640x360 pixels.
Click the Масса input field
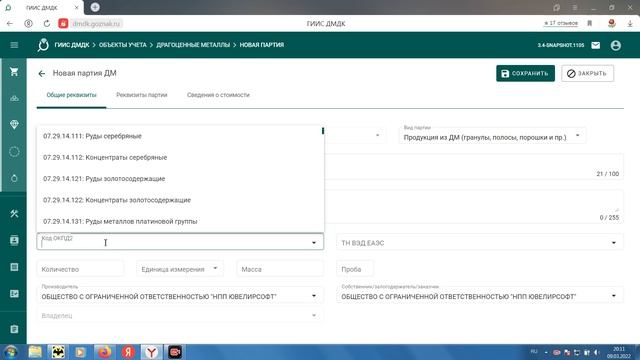tap(280, 269)
